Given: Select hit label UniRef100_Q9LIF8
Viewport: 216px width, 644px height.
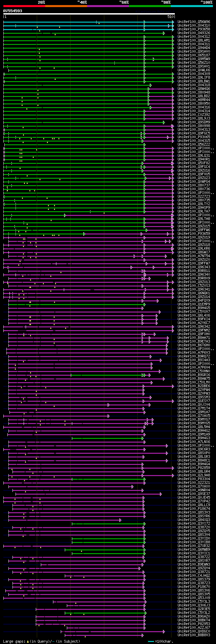Looking at the screenshot, I should pyautogui.click(x=194, y=77).
